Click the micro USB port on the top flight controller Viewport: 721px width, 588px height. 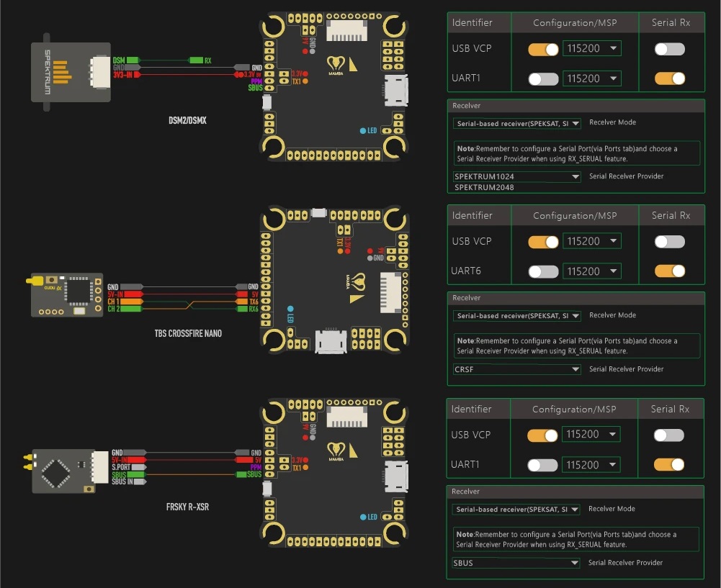point(395,90)
